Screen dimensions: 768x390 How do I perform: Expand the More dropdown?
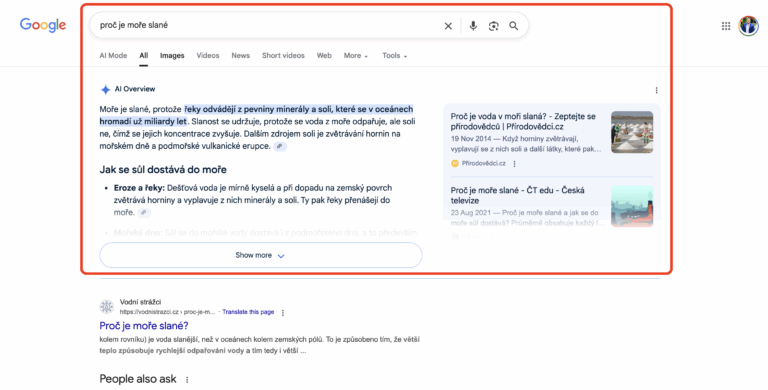356,56
